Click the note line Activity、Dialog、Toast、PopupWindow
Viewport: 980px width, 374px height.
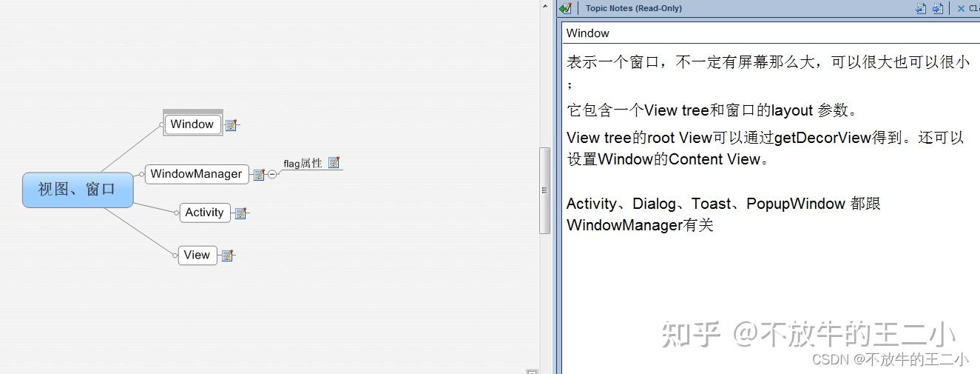pos(723,204)
